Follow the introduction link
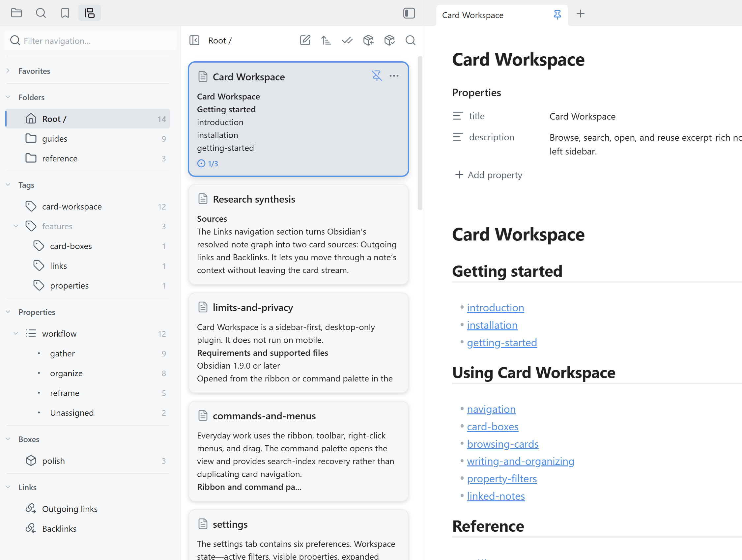 (x=495, y=307)
